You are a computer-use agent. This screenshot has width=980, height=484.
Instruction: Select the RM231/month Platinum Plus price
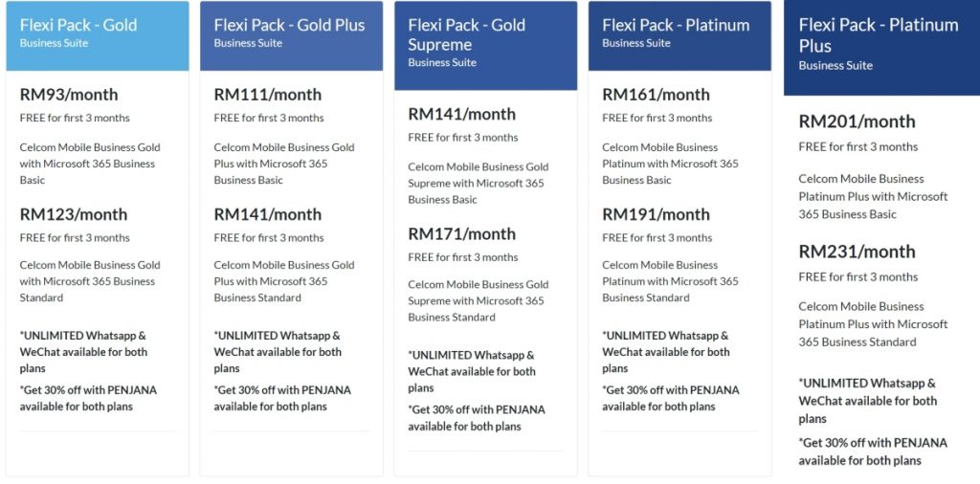click(x=857, y=252)
